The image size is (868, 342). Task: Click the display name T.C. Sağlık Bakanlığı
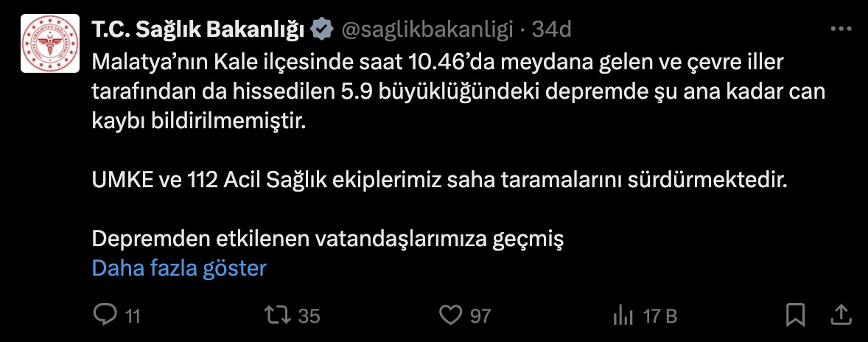pos(197,29)
